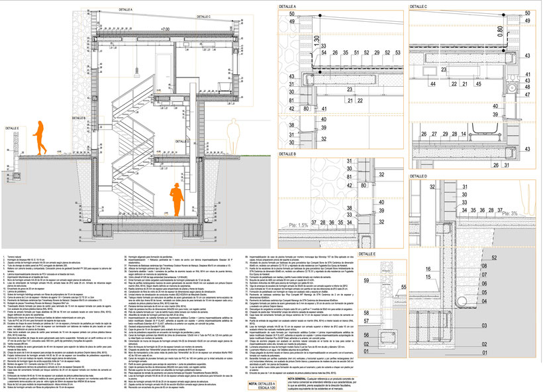Select reference number 45 in Detalle C
The image size is (543, 392).
click(478, 84)
